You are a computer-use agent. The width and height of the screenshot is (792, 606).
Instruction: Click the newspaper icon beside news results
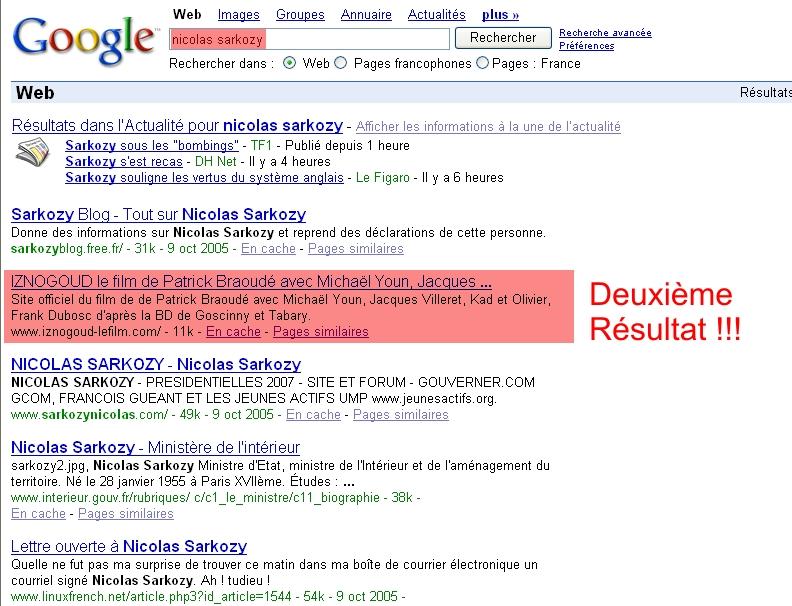(x=33, y=153)
